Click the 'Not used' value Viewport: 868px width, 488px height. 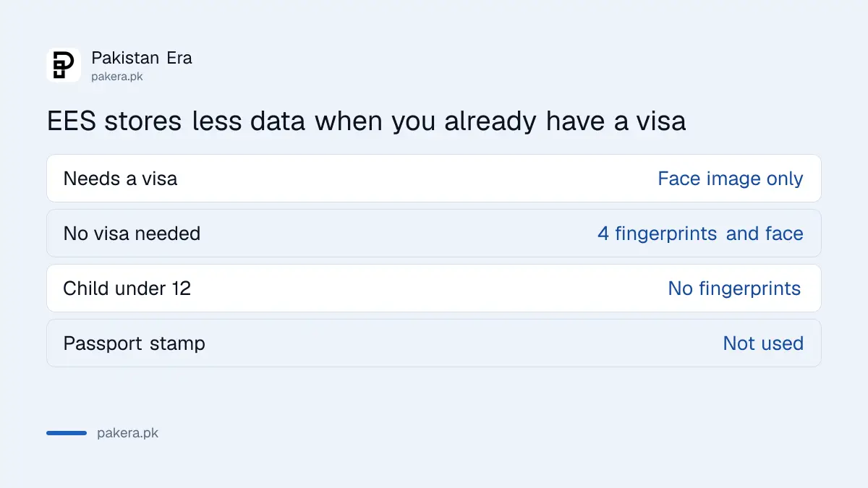[763, 343]
